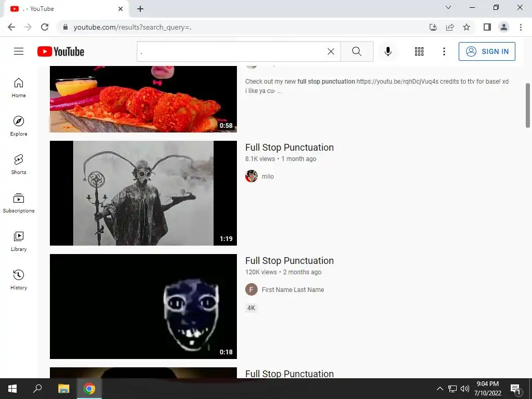Open Full Stop Punctation title by milo
This screenshot has height=399, width=532.
(289, 147)
